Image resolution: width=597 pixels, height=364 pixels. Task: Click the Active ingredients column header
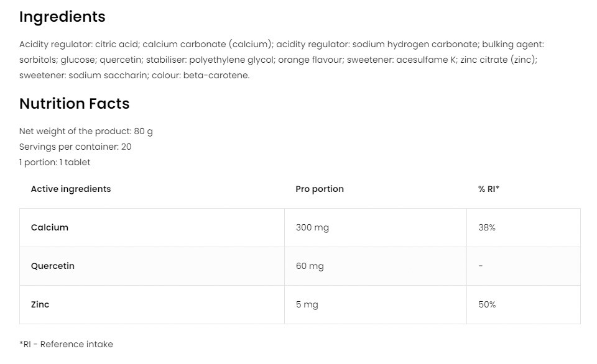pyautogui.click(x=71, y=189)
